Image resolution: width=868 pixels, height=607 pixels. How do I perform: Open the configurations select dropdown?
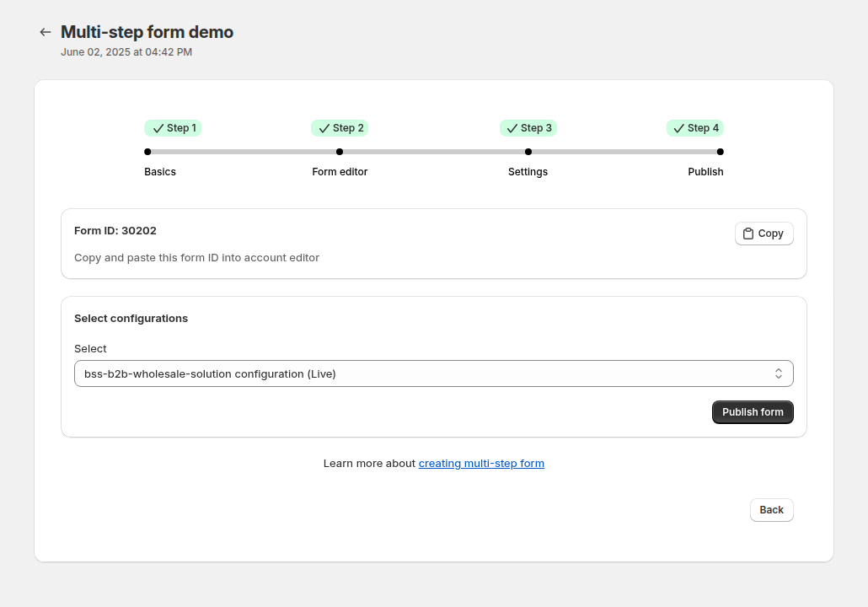(434, 373)
